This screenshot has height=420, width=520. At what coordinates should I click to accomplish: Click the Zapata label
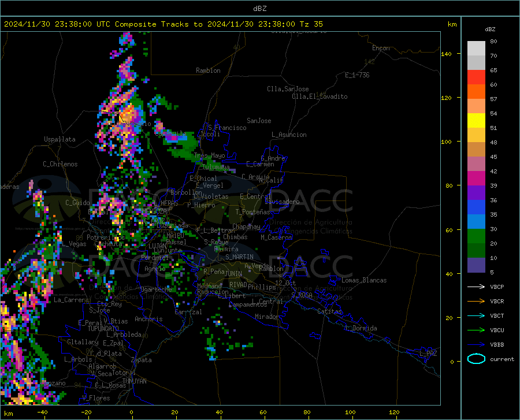(142, 360)
